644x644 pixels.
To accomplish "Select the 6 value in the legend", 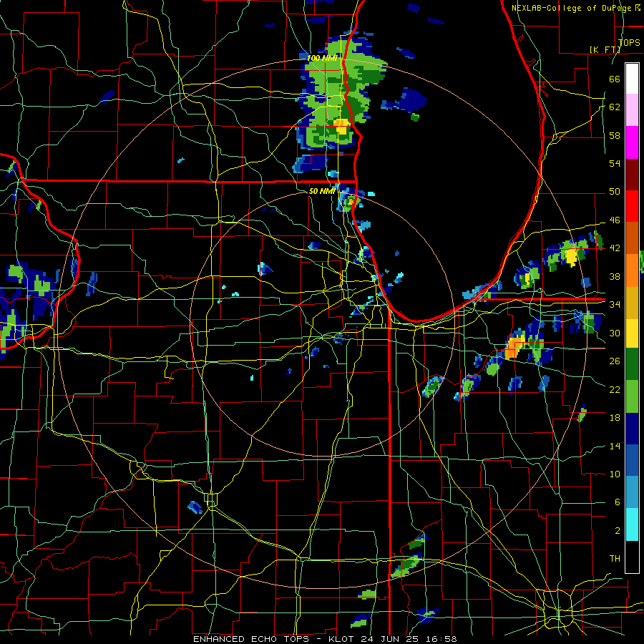I will 618,502.
